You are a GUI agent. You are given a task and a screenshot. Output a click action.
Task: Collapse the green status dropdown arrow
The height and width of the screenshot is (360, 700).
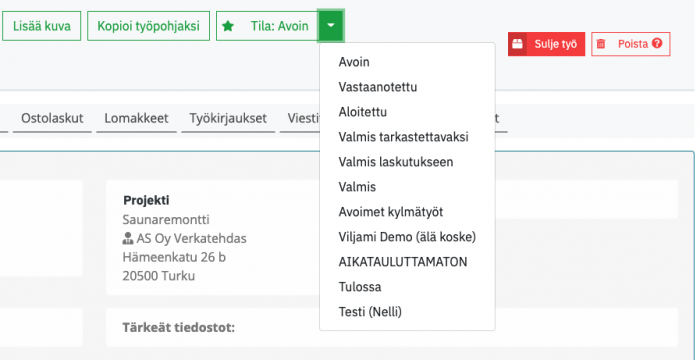pyautogui.click(x=330, y=26)
